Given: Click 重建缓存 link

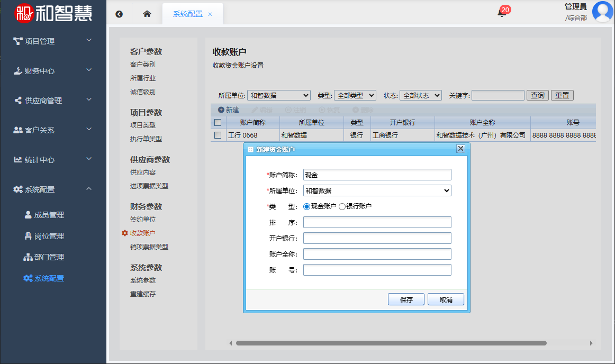Looking at the screenshot, I should coord(143,294).
